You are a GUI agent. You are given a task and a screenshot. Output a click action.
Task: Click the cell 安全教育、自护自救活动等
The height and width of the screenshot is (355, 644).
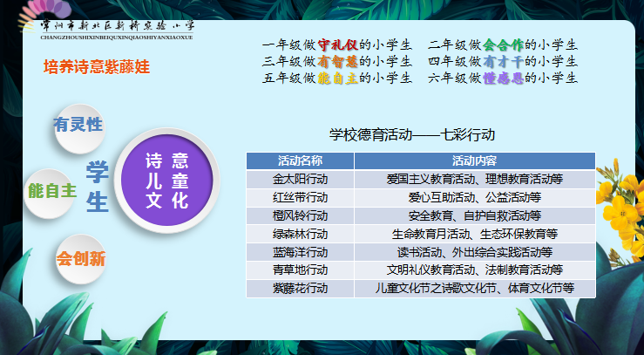[x=474, y=215]
